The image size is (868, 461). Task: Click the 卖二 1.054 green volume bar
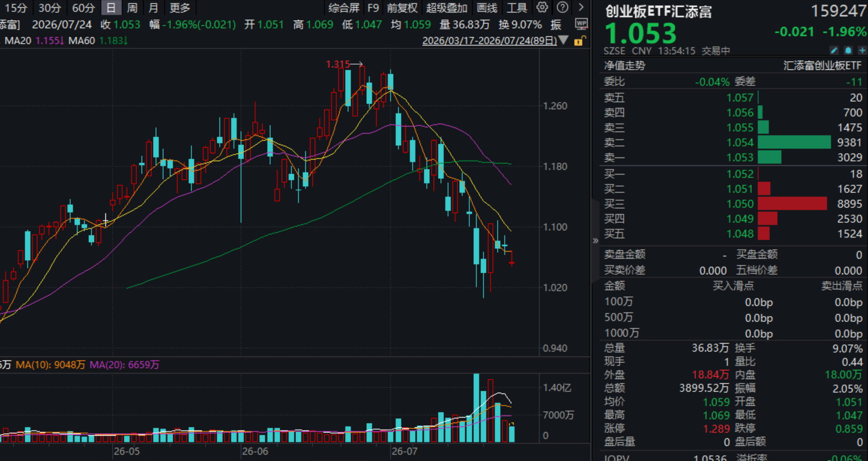794,142
